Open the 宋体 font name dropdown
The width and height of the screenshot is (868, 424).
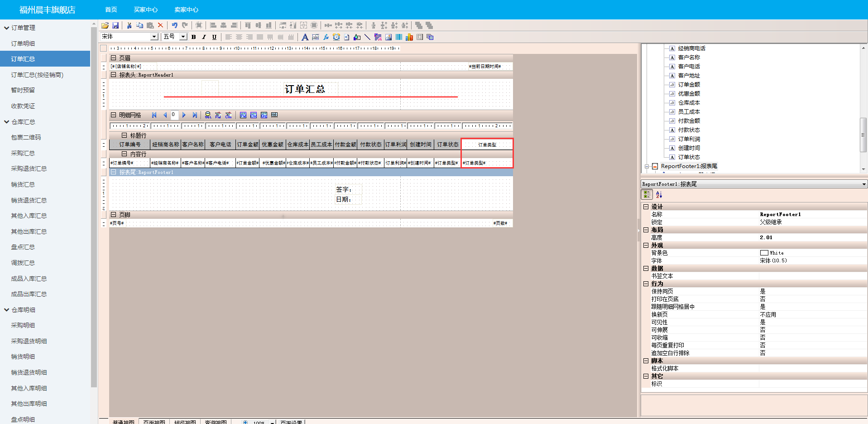154,37
